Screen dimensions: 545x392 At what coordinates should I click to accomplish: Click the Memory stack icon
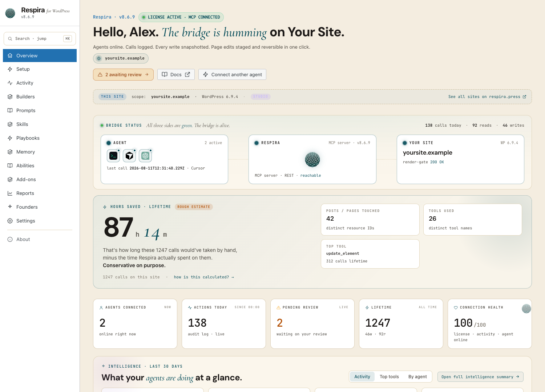pos(10,152)
